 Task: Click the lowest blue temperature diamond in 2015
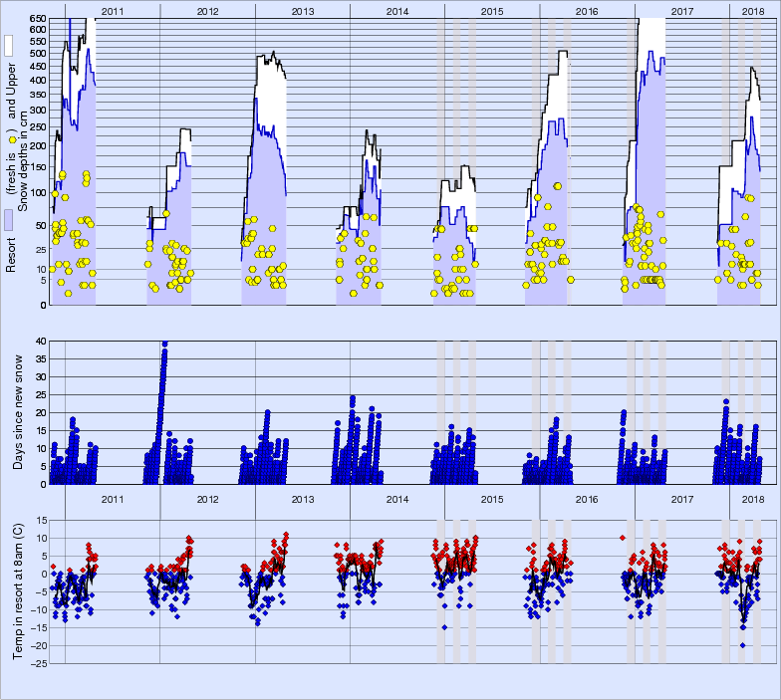(444, 627)
